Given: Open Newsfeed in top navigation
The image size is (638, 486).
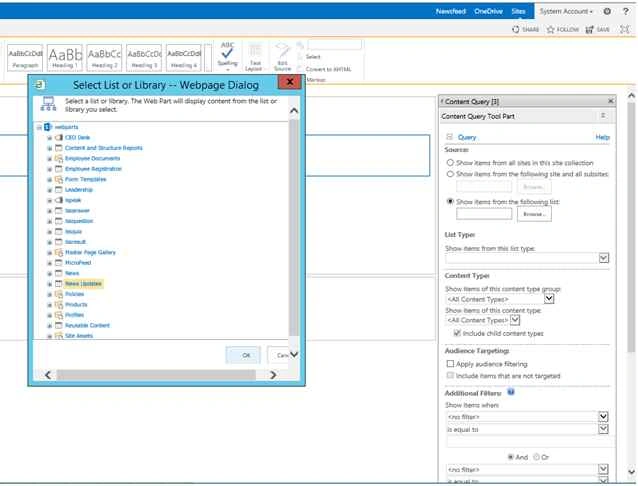Looking at the screenshot, I should pos(450,11).
